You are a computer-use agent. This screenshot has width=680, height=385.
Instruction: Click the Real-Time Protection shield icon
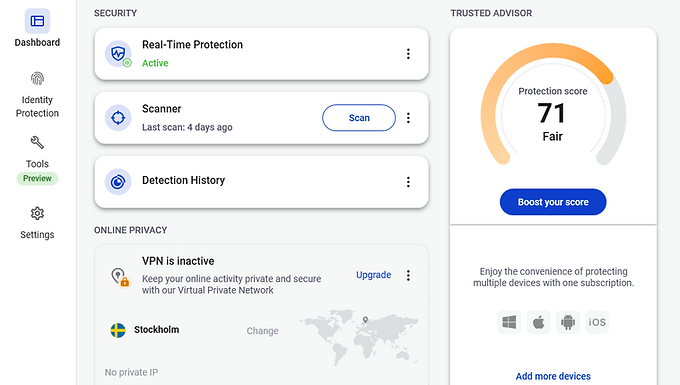(118, 54)
